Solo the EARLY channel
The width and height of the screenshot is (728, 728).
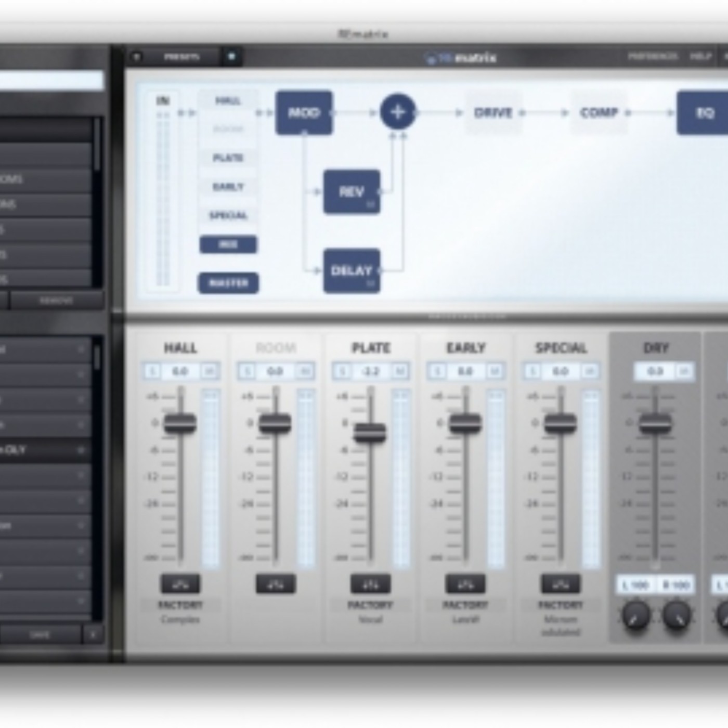click(437, 371)
